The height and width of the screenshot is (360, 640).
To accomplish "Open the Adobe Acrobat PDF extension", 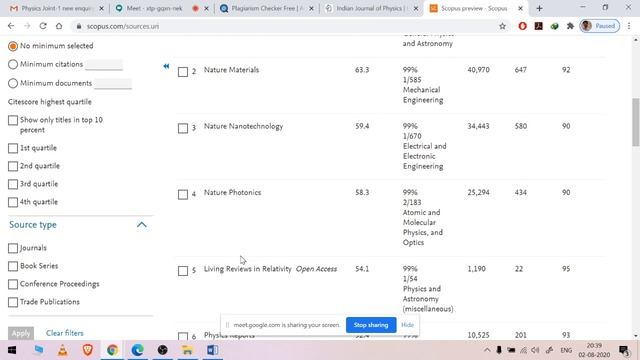I will click(x=538, y=26).
